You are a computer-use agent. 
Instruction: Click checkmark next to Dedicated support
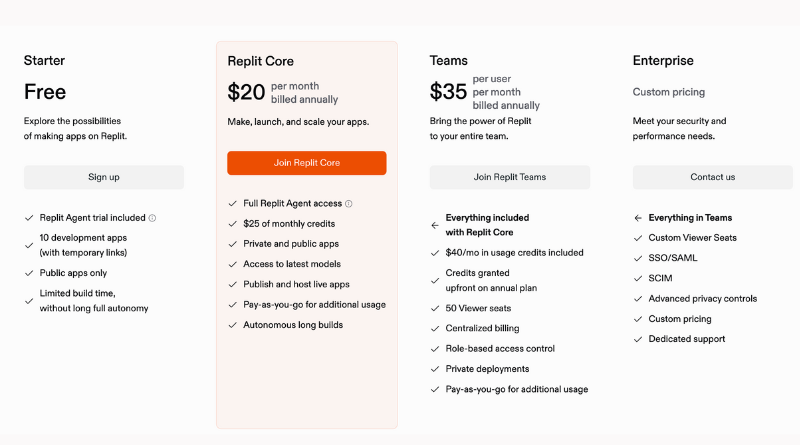pos(637,339)
